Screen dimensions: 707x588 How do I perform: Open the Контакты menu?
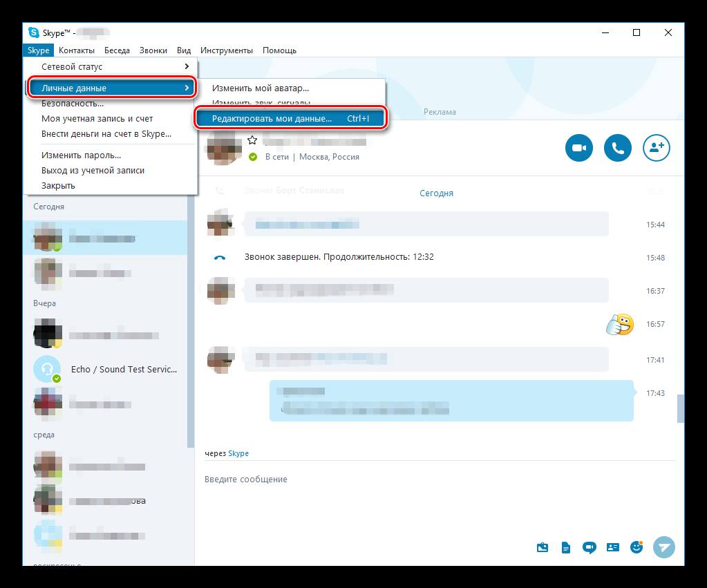tap(77, 50)
